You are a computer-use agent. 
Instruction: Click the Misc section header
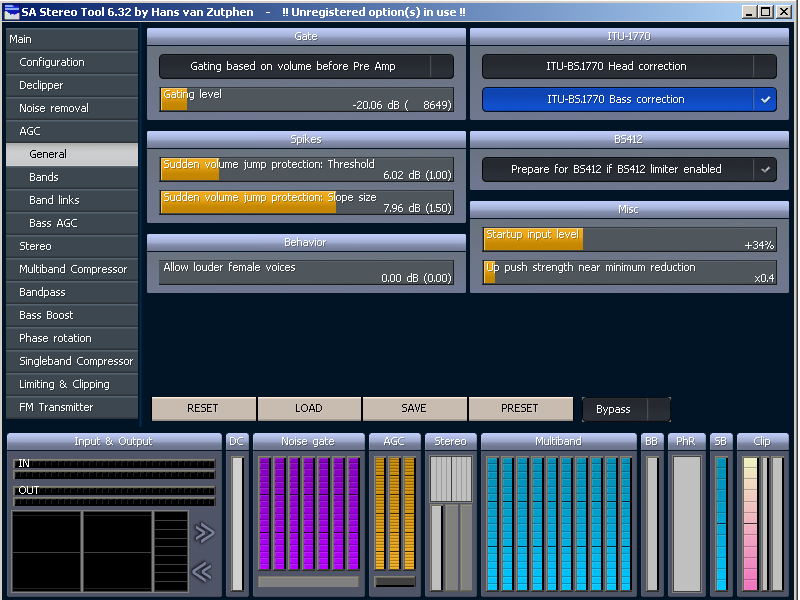(629, 209)
